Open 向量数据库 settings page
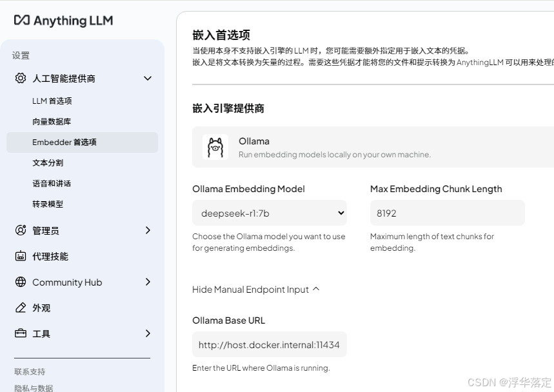Screen dimensions: 554x392 pyautogui.click(x=52, y=121)
